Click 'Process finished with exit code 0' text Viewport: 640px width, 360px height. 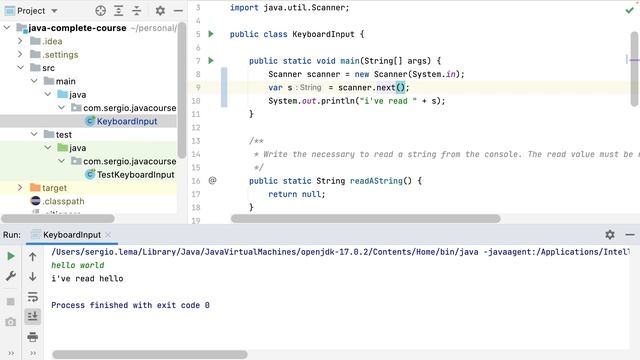tap(130, 305)
